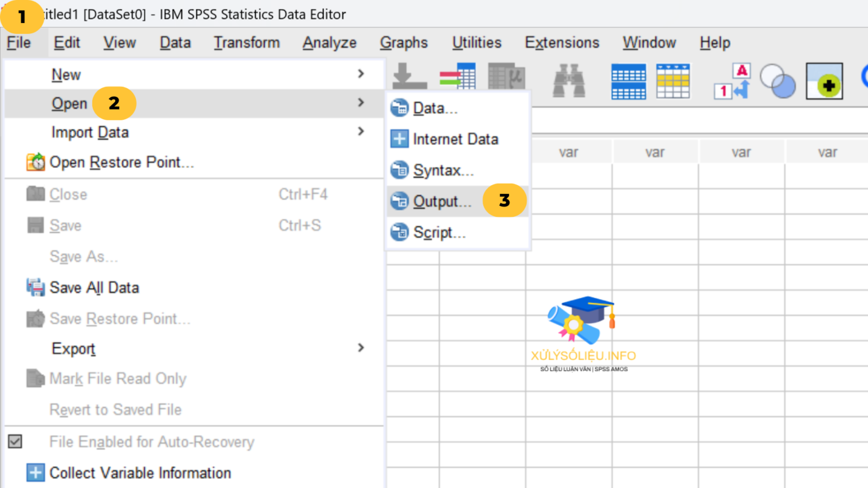The image size is (868, 488).
Task: Expand the Import Data submenu
Action: 194,132
